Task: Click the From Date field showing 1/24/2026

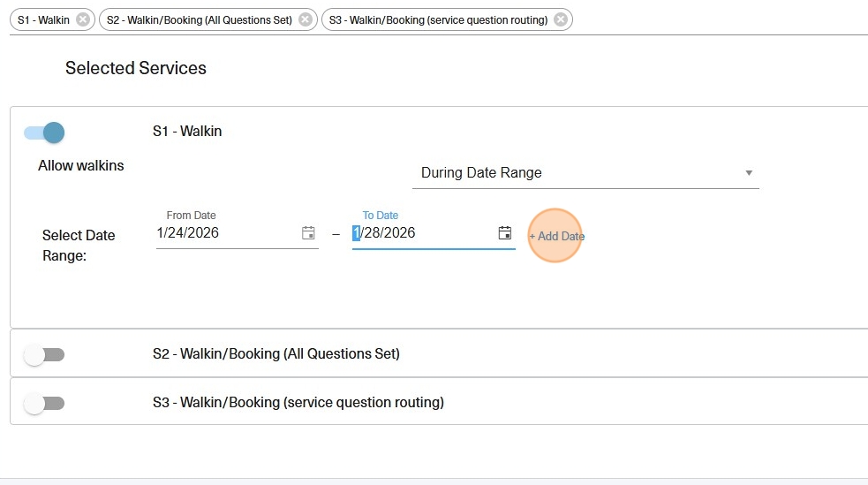Action: click(x=225, y=233)
